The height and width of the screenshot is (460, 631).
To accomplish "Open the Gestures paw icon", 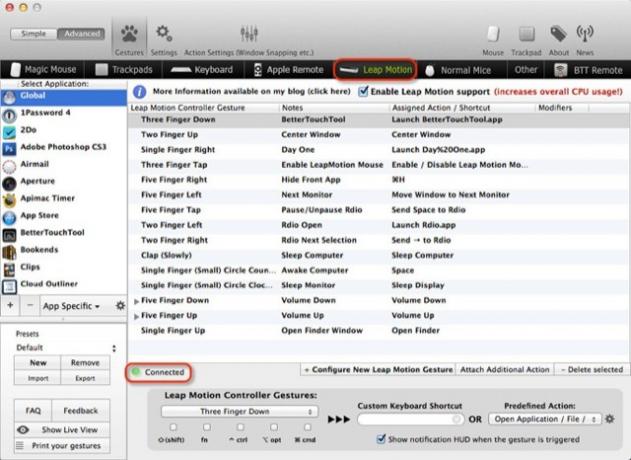I will click(x=129, y=34).
